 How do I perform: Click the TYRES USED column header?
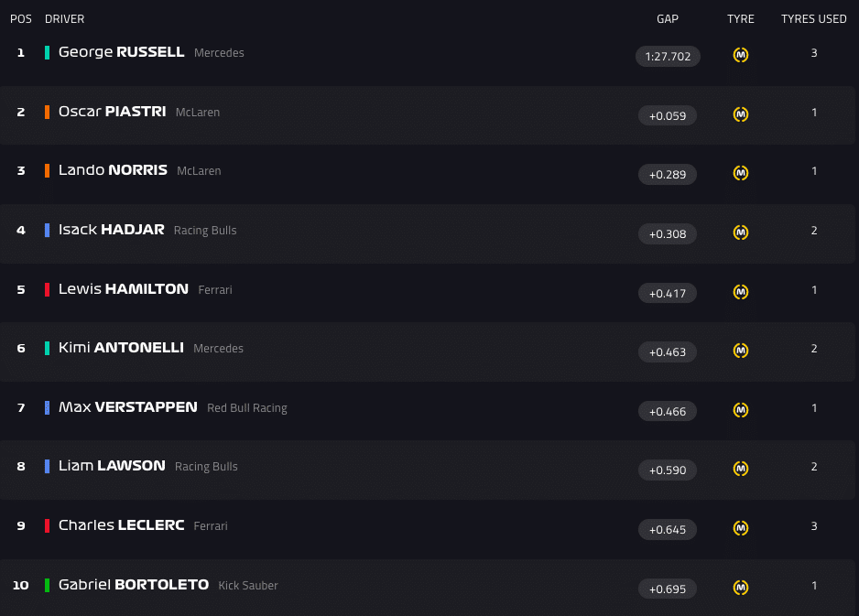point(813,19)
